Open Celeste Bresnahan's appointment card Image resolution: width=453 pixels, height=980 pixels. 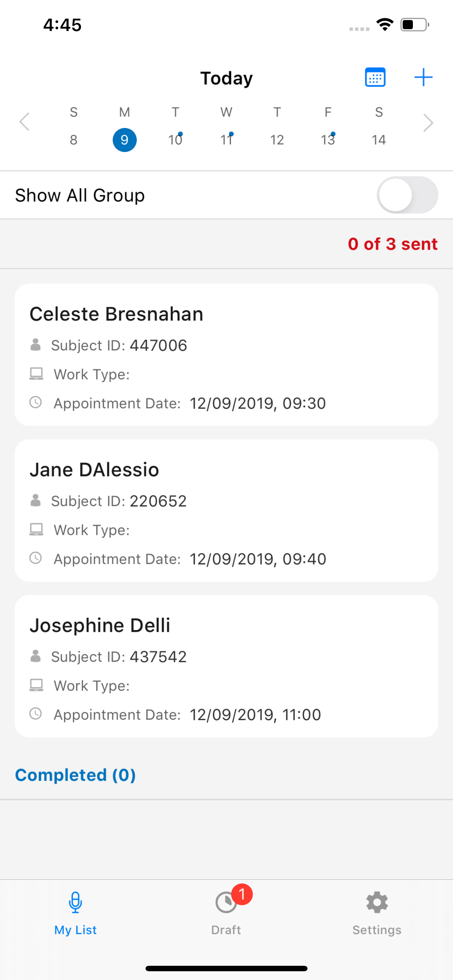pyautogui.click(x=226, y=355)
